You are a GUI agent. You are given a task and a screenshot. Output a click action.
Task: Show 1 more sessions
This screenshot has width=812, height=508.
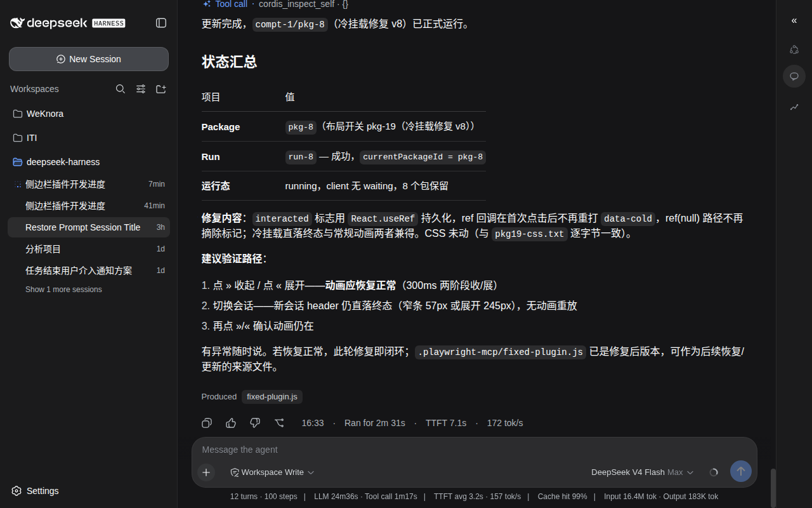63,290
